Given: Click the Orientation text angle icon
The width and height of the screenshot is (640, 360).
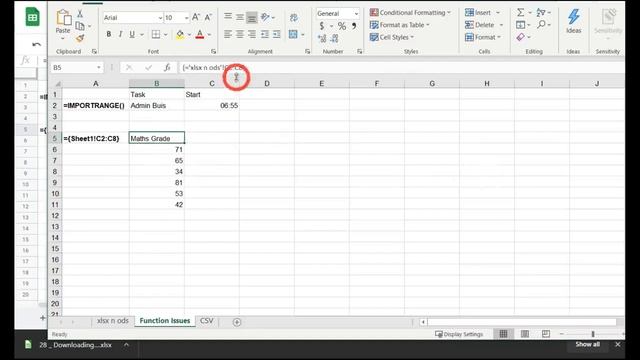Looking at the screenshot, I should coord(265,17).
